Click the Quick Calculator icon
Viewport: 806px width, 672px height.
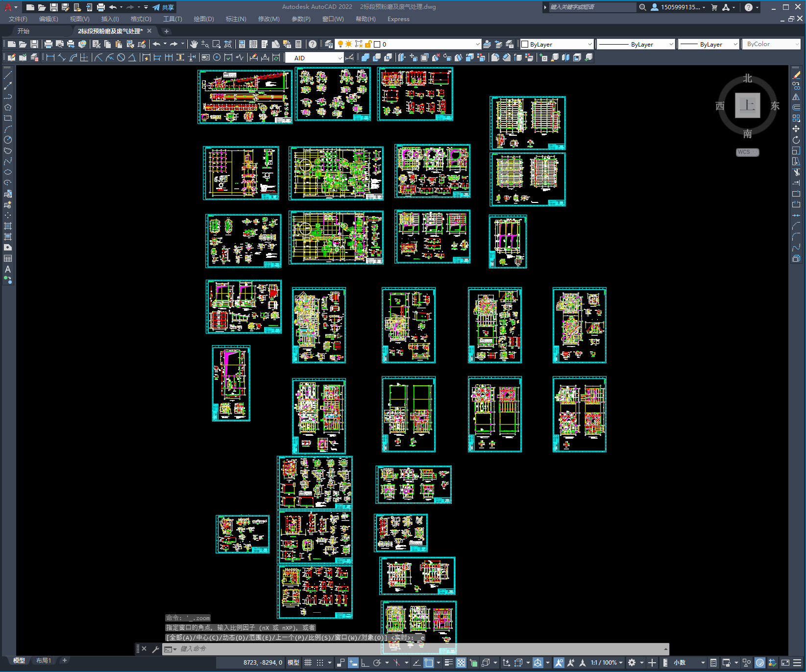298,44
